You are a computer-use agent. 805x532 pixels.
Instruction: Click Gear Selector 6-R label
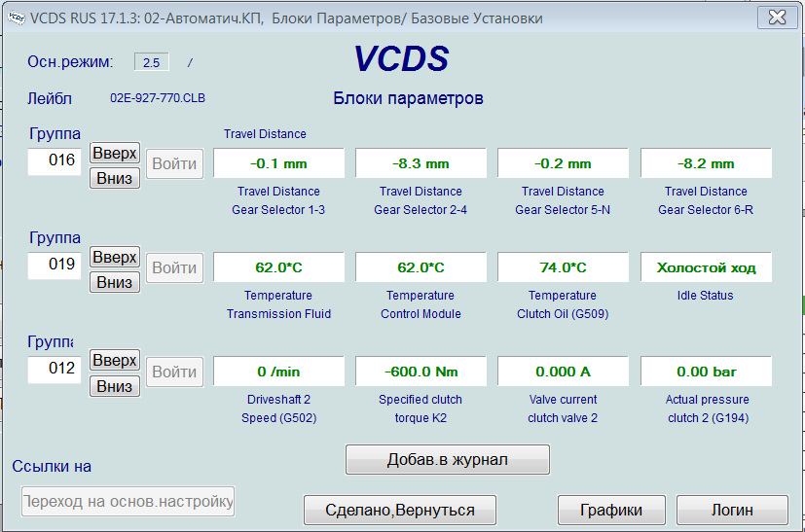[706, 210]
